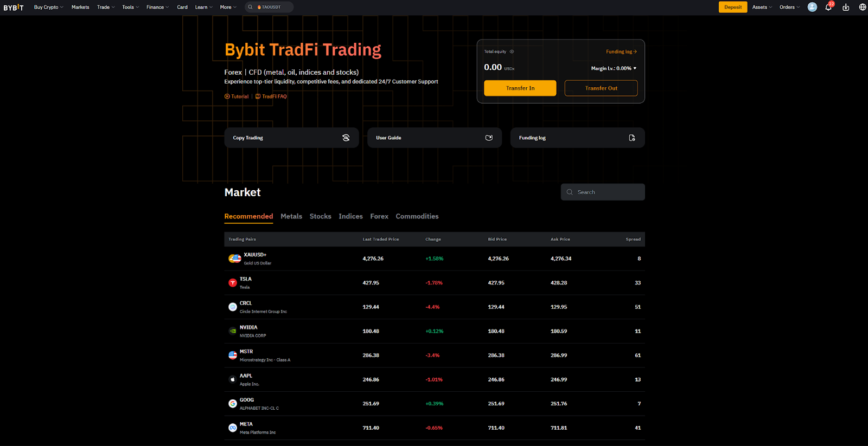Click the TradFi FAQ book icon

[x=258, y=96]
